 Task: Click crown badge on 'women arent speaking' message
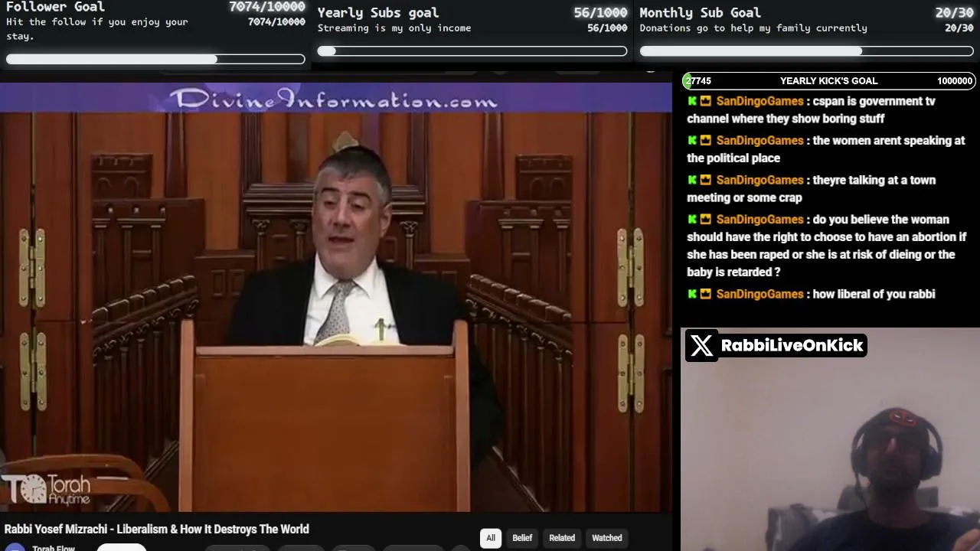[x=706, y=141]
